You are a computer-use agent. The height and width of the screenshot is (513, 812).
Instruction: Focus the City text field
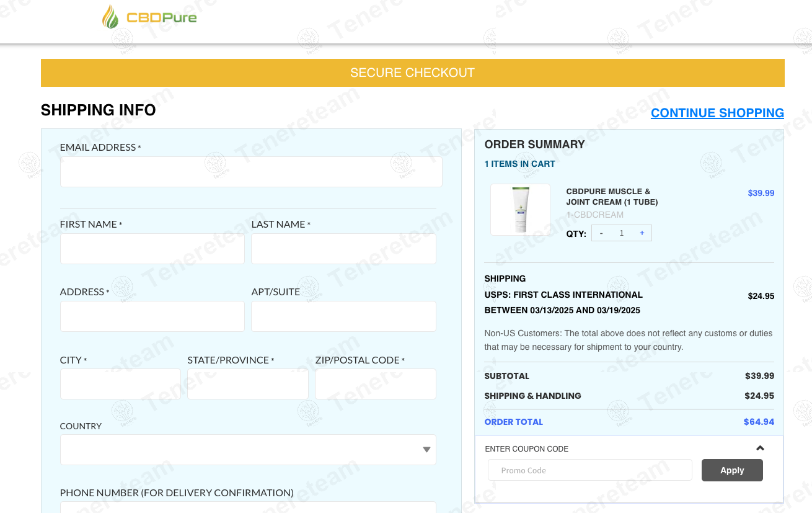120,384
